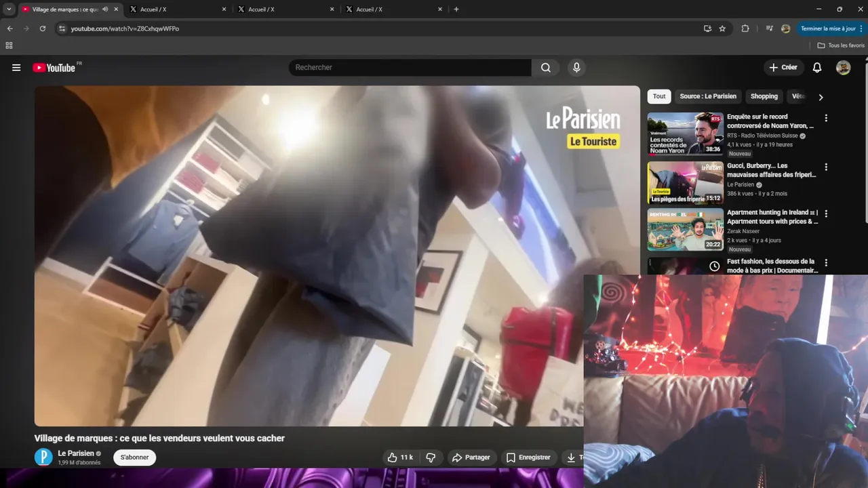Open the YouTube hamburger guide menu

(16, 68)
